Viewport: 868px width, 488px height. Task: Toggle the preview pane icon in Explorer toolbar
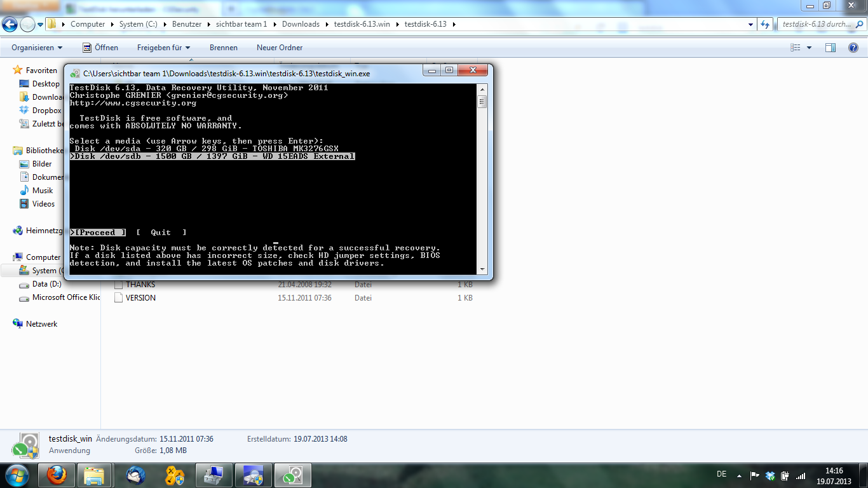(830, 48)
